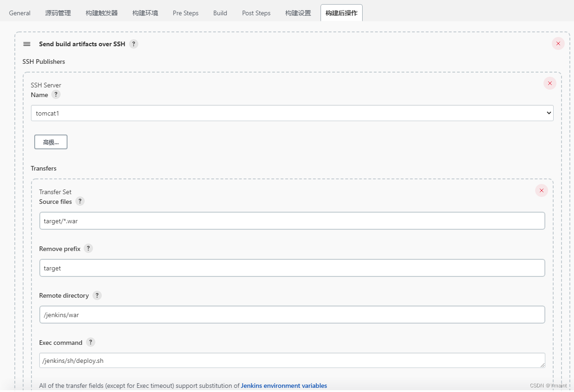574x392 pixels.
Task: Switch to the 构建设置 tab
Action: tap(298, 13)
